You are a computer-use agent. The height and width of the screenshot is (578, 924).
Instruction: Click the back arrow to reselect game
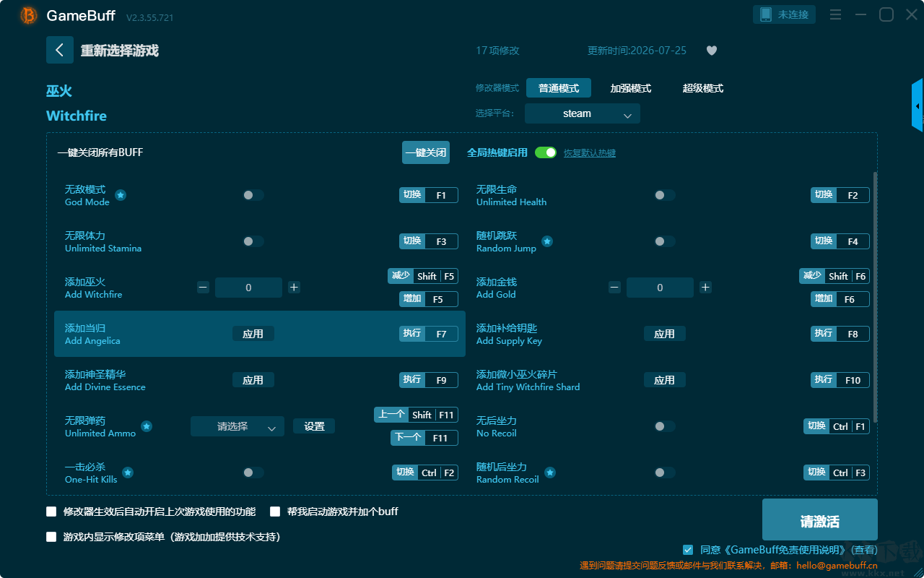(x=60, y=50)
